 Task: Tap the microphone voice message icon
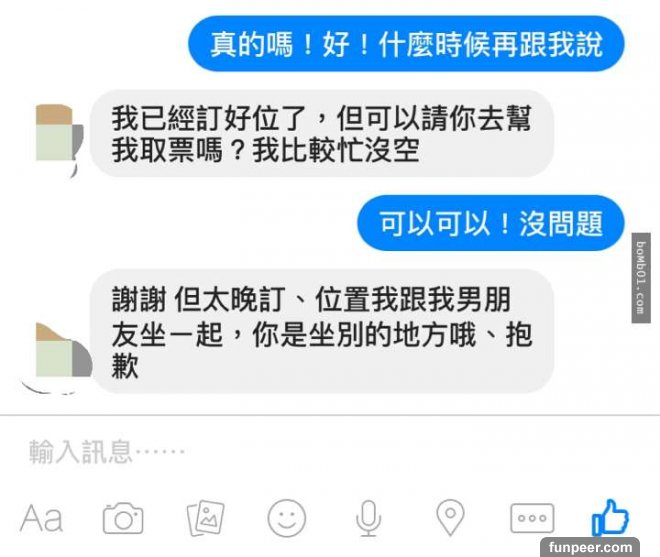[x=368, y=518]
